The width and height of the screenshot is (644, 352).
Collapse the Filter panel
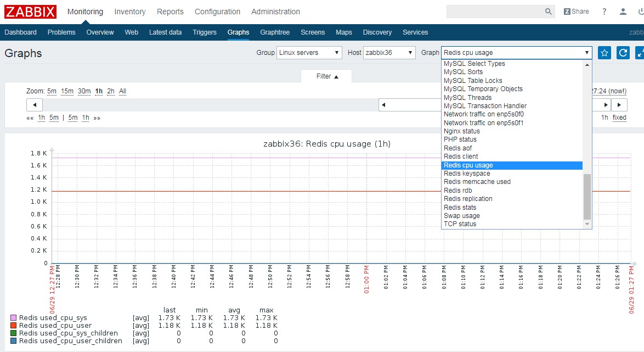coord(327,76)
